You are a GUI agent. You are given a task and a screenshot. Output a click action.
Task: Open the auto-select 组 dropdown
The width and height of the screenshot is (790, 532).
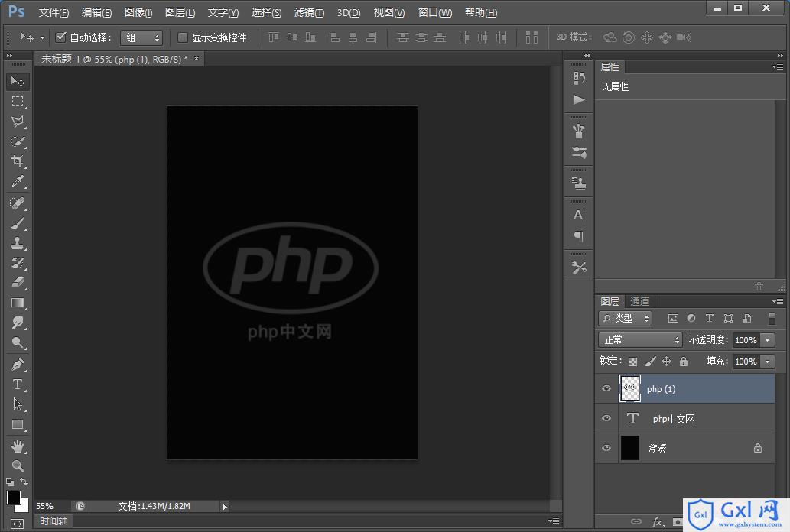point(141,37)
